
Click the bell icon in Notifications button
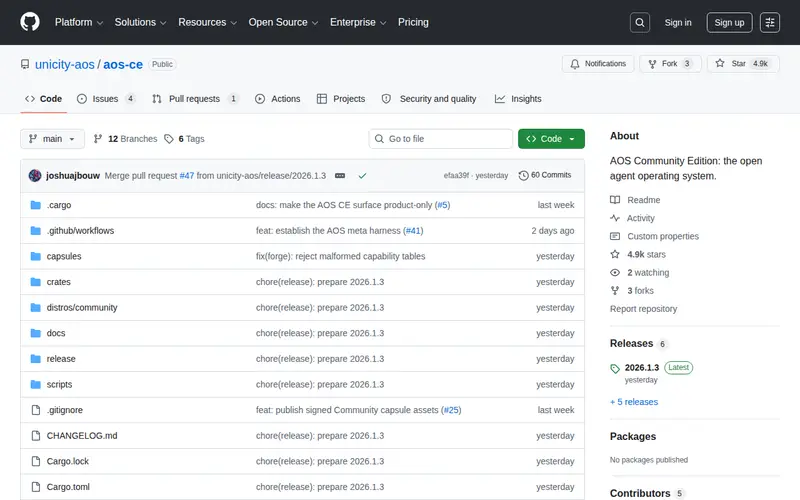tap(575, 64)
